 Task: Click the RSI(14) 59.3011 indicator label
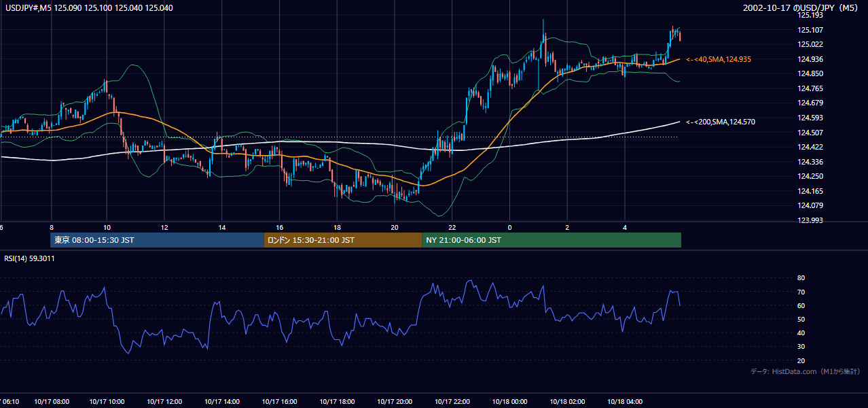[30, 258]
